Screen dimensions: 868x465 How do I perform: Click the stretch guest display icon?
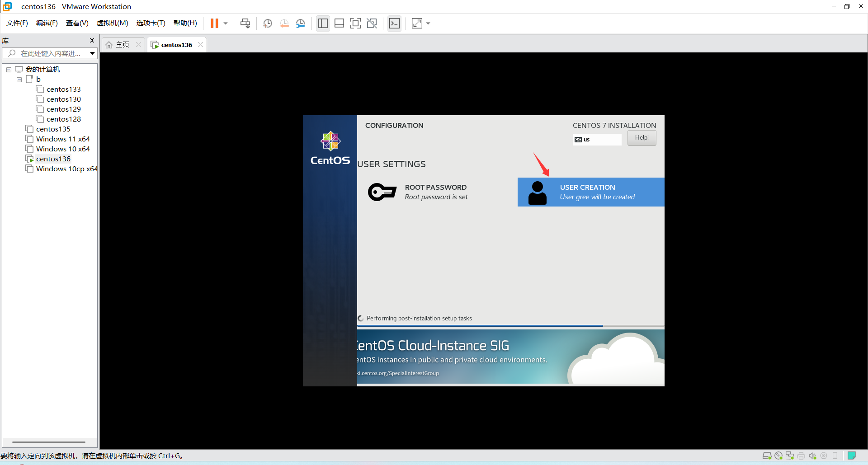(417, 23)
